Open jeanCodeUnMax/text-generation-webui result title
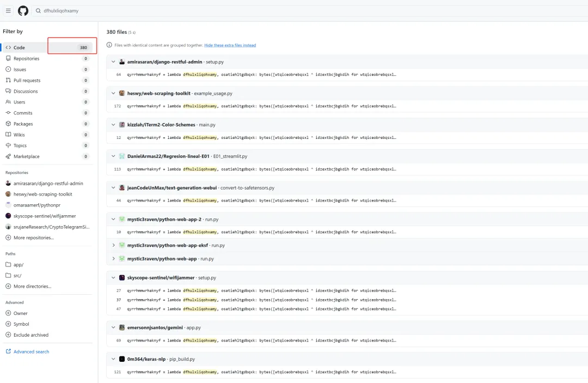The height and width of the screenshot is (383, 588). 171,188
